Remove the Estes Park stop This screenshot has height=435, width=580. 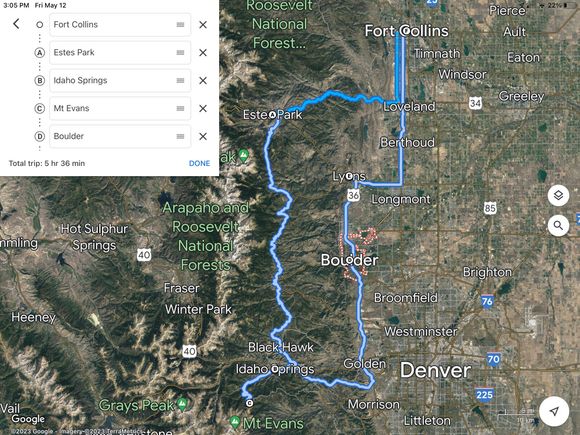pos(203,53)
